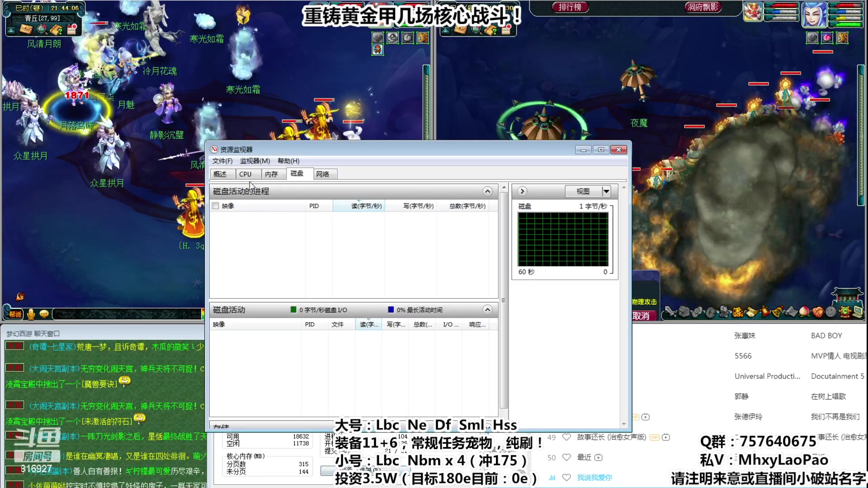Open quest help book icon in left game
This screenshot has height=488, width=868.
pos(57,30)
